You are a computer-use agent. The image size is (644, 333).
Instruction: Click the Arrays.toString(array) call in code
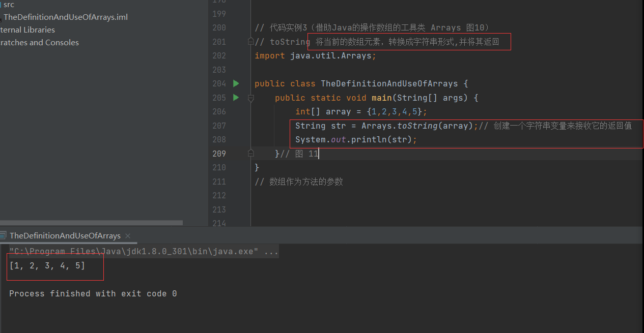417,126
